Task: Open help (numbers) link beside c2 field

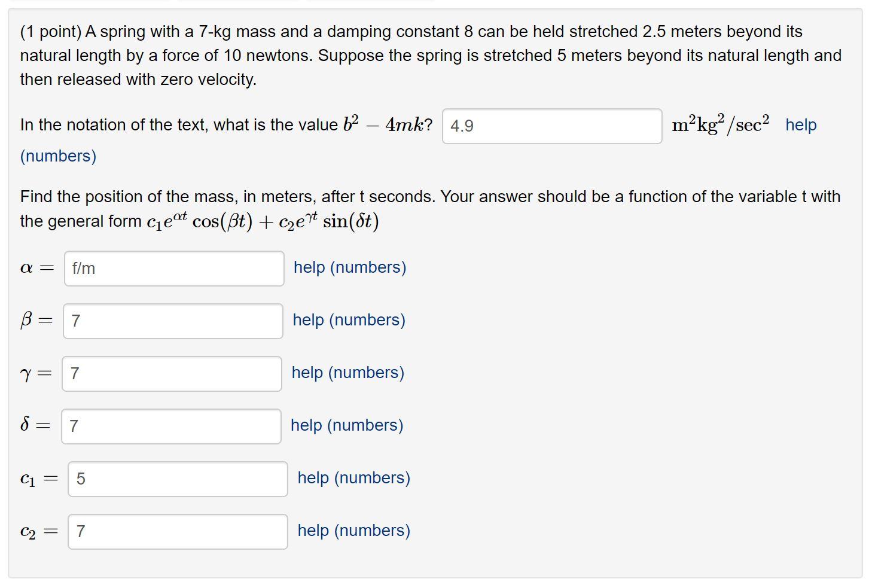Action: (353, 531)
